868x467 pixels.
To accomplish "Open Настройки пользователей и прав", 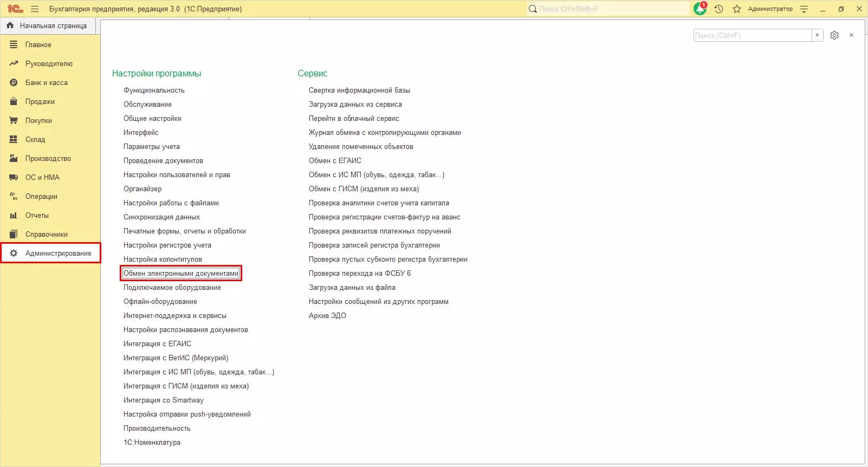I will click(177, 174).
